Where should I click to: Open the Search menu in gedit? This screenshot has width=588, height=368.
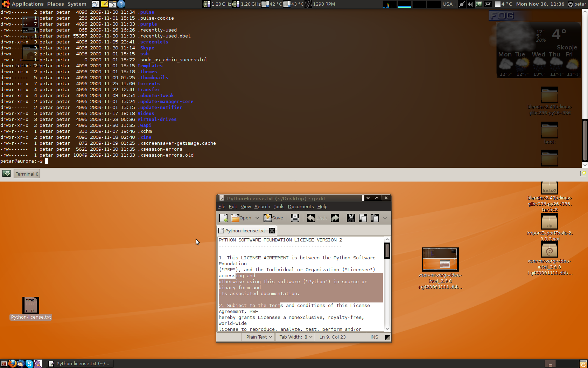pos(262,207)
